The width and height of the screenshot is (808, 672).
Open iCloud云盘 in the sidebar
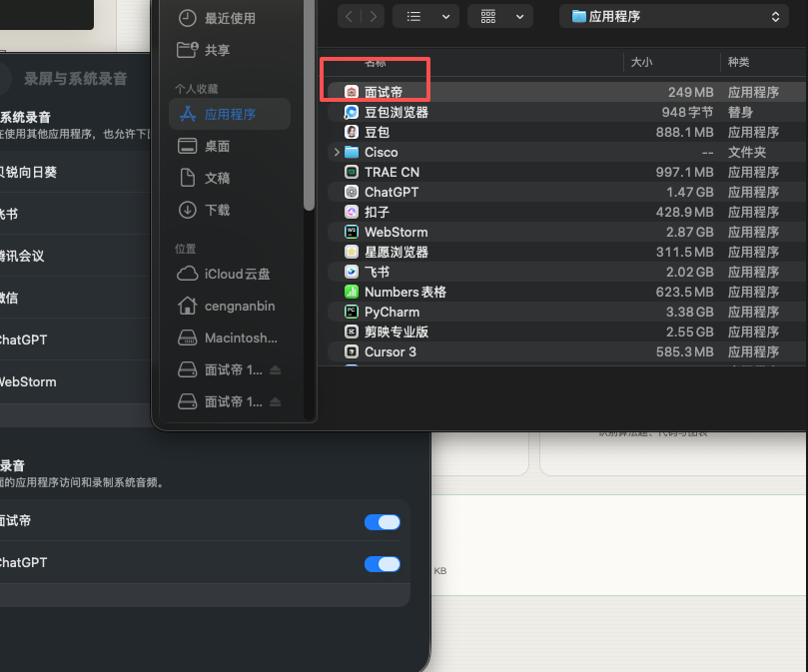[x=230, y=274]
